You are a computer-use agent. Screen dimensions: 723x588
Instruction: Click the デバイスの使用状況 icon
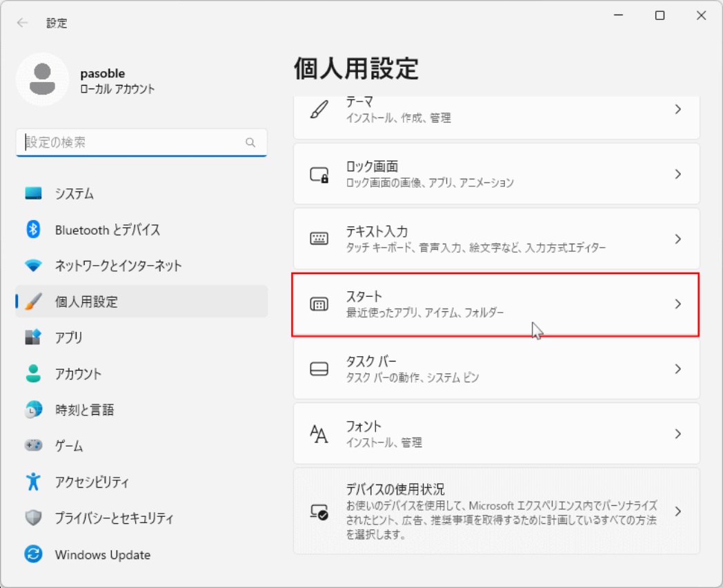tap(318, 511)
